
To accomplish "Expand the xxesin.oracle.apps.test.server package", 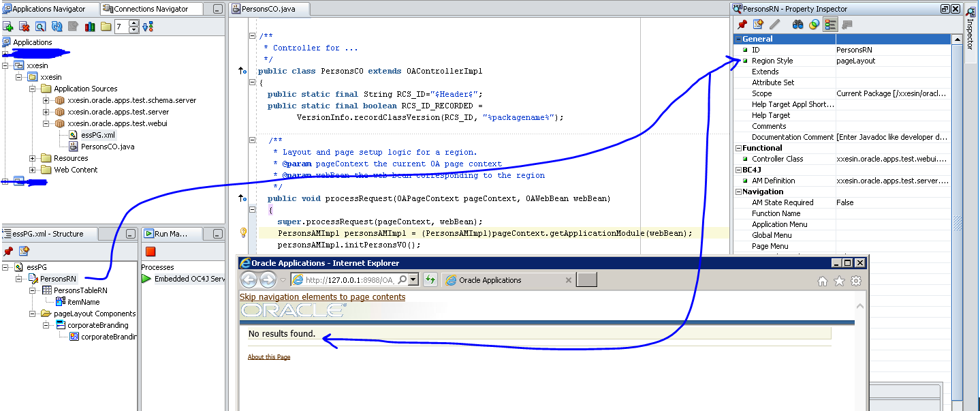I will pyautogui.click(x=46, y=112).
